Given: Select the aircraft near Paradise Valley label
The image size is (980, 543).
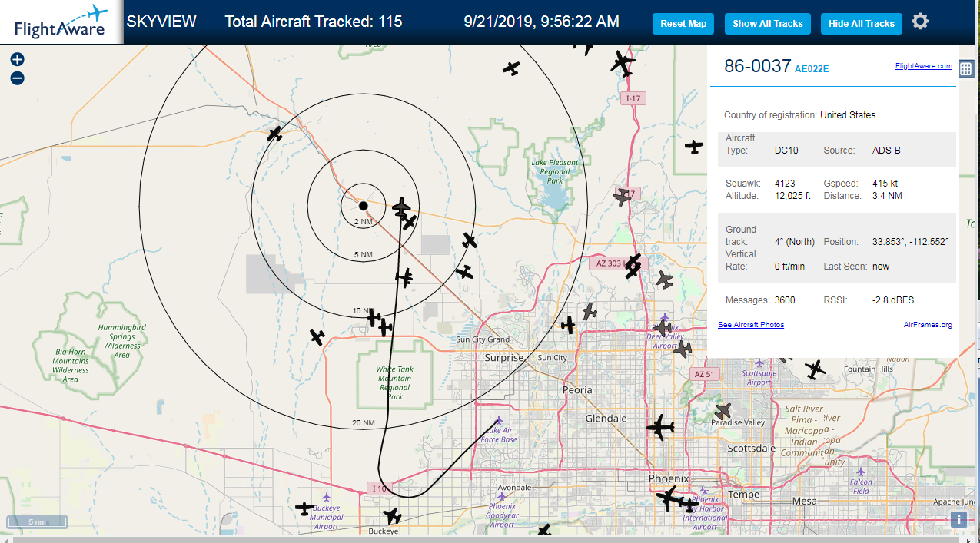Looking at the screenshot, I should [723, 411].
